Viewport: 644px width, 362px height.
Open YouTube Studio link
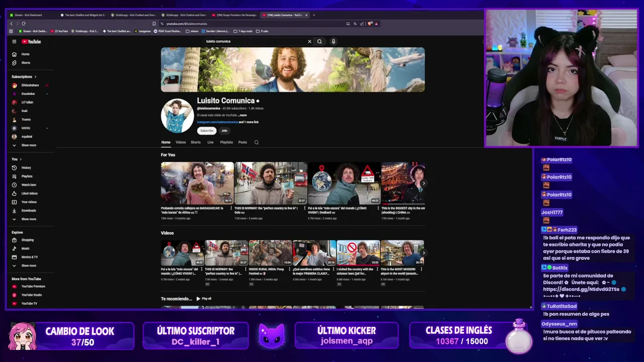click(30, 295)
